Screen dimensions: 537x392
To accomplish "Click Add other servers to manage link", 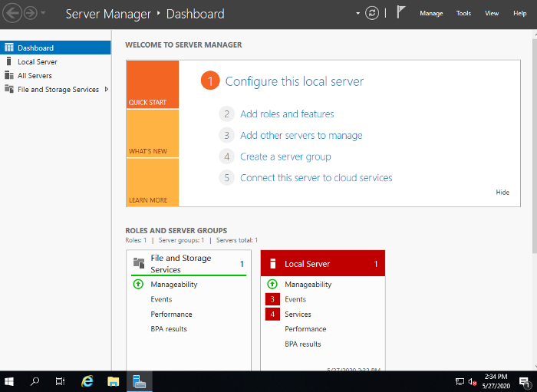I will coord(301,136).
